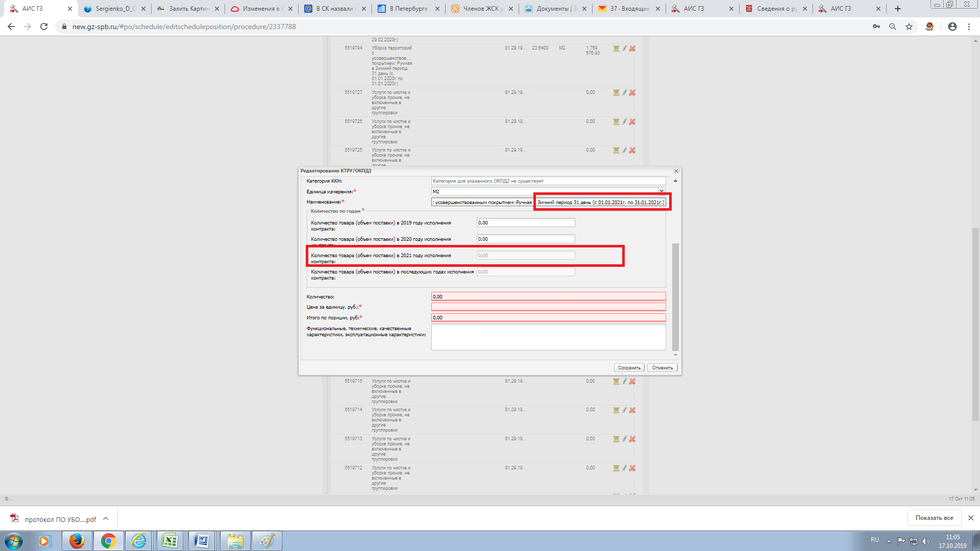Open Единица измерения dropdown arrow
Screen dimensions: 980x551
pos(661,191)
